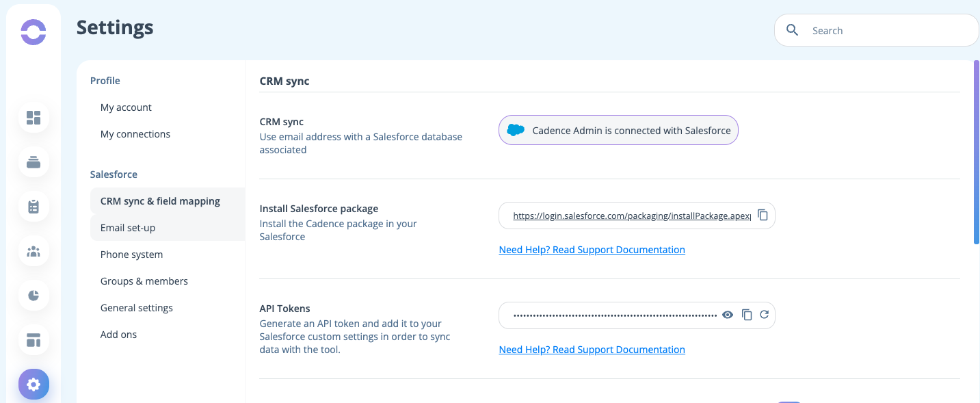Open support documentation link under Install package

point(592,250)
